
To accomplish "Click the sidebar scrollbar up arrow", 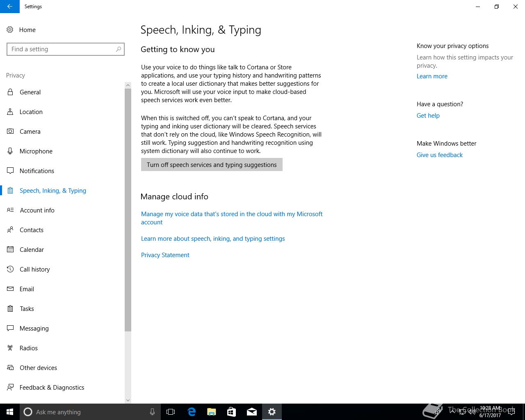I will tap(128, 85).
